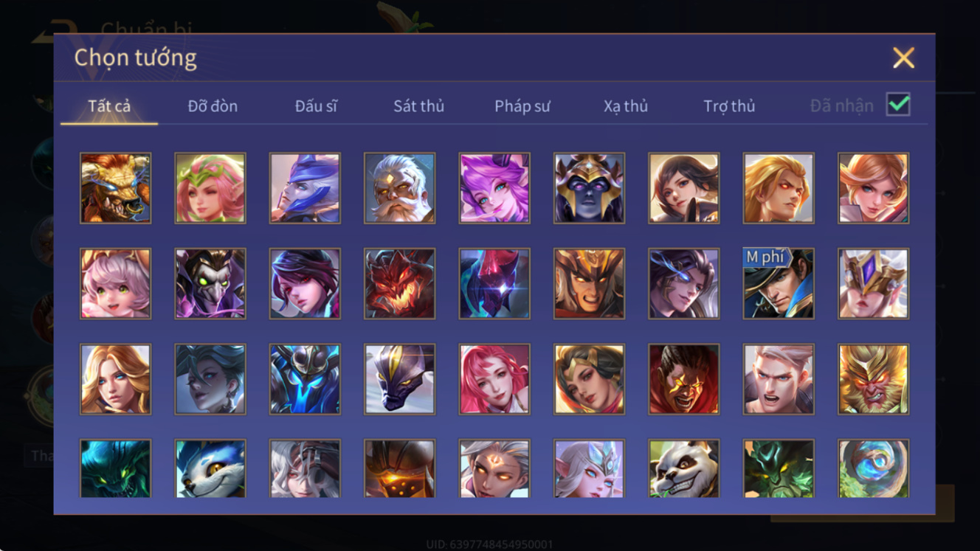This screenshot has height=551, width=980.
Task: Go to the 'Trợ thủ' tab
Action: coord(729,106)
